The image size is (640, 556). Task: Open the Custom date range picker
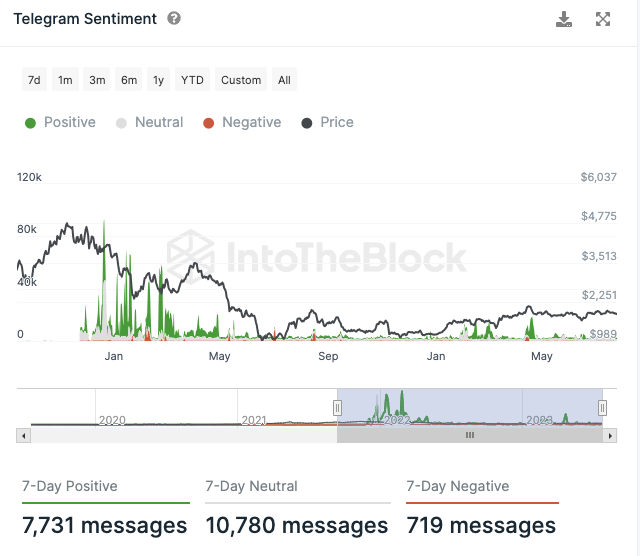pos(241,80)
